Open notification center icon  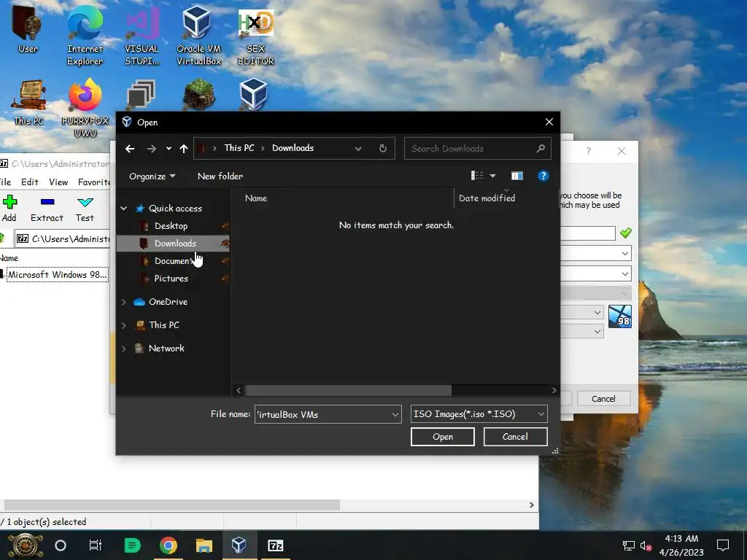[x=723, y=545]
